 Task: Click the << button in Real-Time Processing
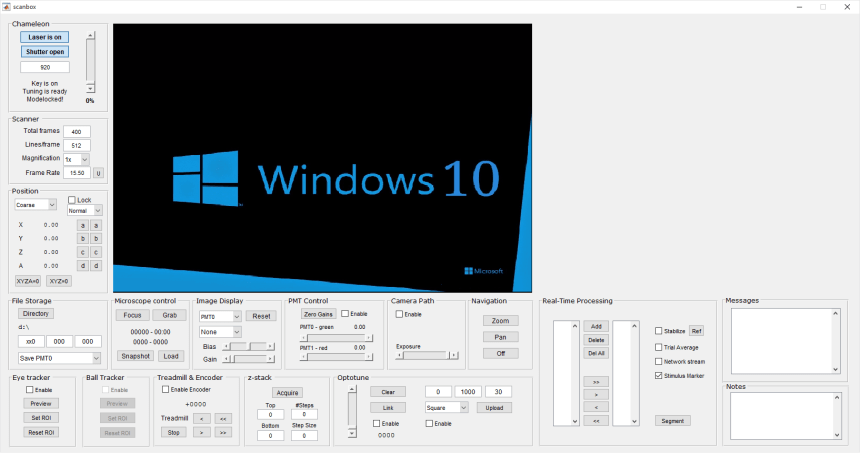pos(596,421)
